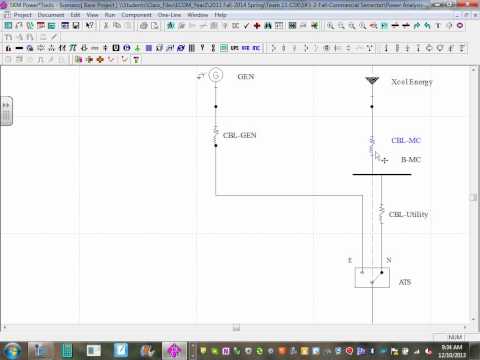Click the taskbar clock showing 9:36 AM

(x=452, y=351)
